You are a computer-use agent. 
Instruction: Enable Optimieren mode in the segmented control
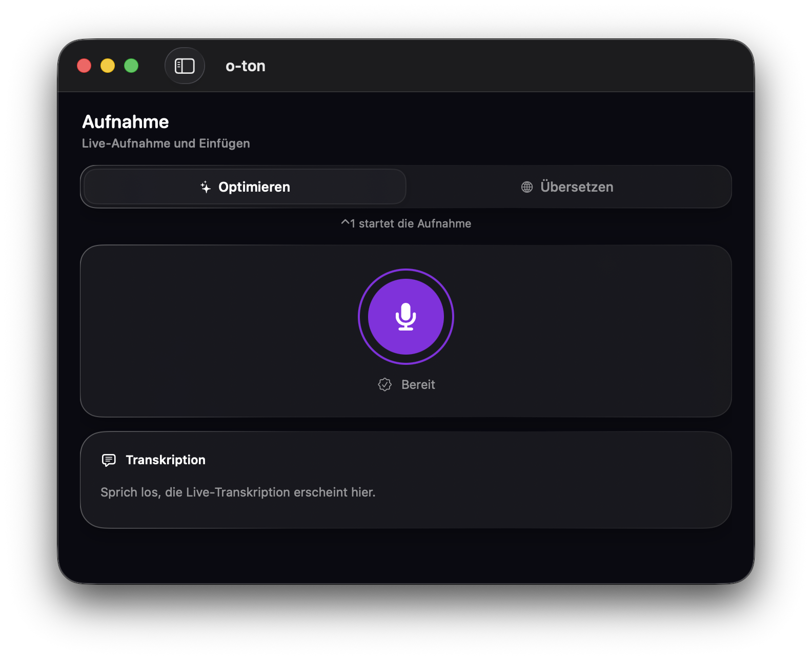click(244, 187)
